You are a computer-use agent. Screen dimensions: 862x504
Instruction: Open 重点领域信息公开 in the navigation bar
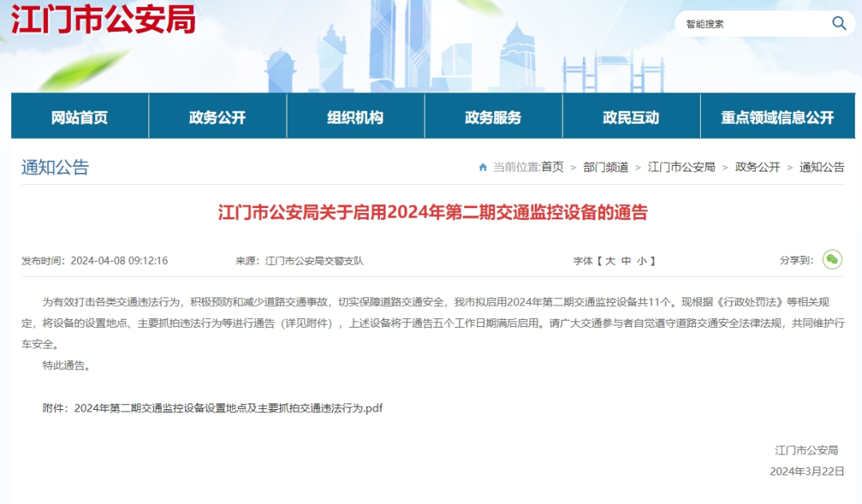pos(777,117)
